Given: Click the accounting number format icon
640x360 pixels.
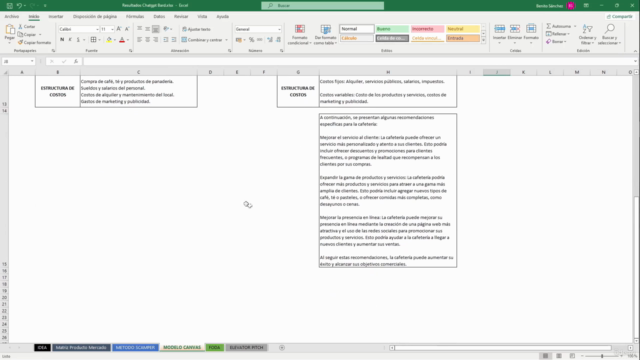Looking at the screenshot, I should [238, 40].
